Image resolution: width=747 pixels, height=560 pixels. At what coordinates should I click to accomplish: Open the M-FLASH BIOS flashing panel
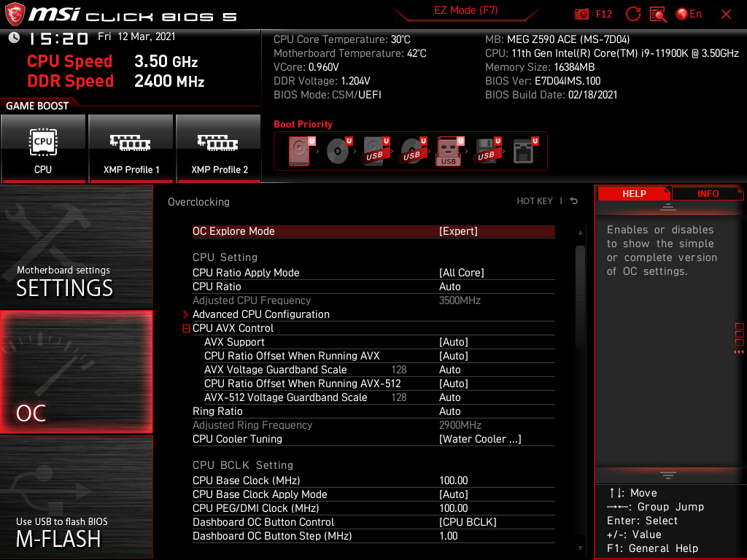click(x=76, y=497)
